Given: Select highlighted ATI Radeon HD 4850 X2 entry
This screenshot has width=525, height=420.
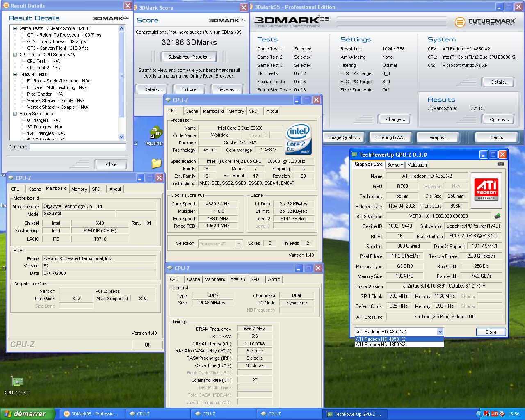Looking at the screenshot, I should click(x=399, y=339).
